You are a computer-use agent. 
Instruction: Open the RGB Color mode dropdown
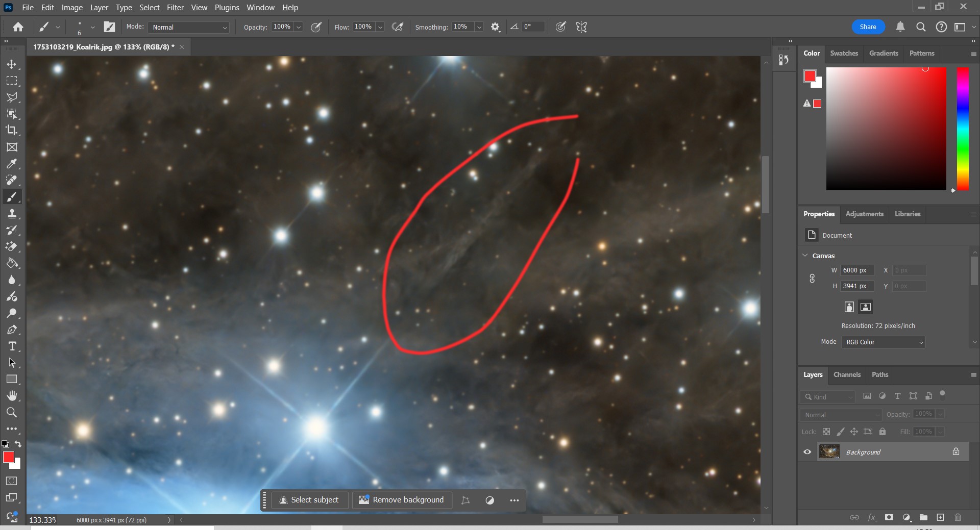point(884,342)
